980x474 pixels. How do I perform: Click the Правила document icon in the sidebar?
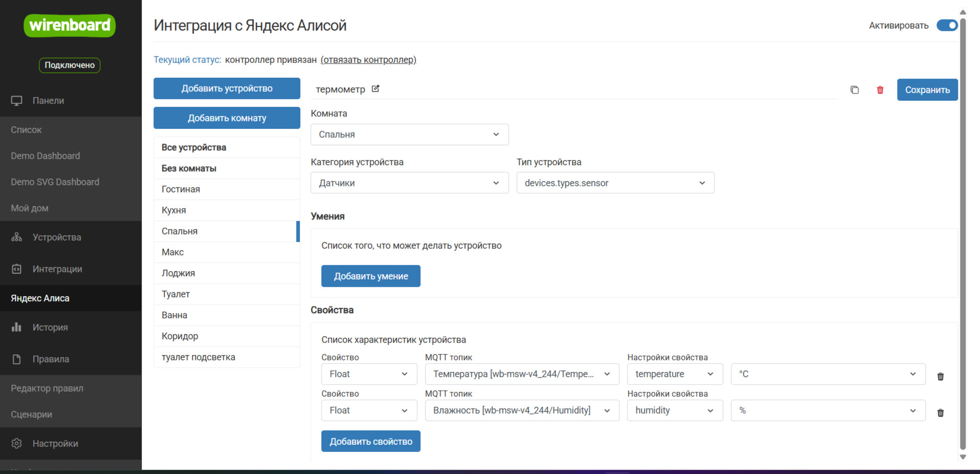pos(17,359)
